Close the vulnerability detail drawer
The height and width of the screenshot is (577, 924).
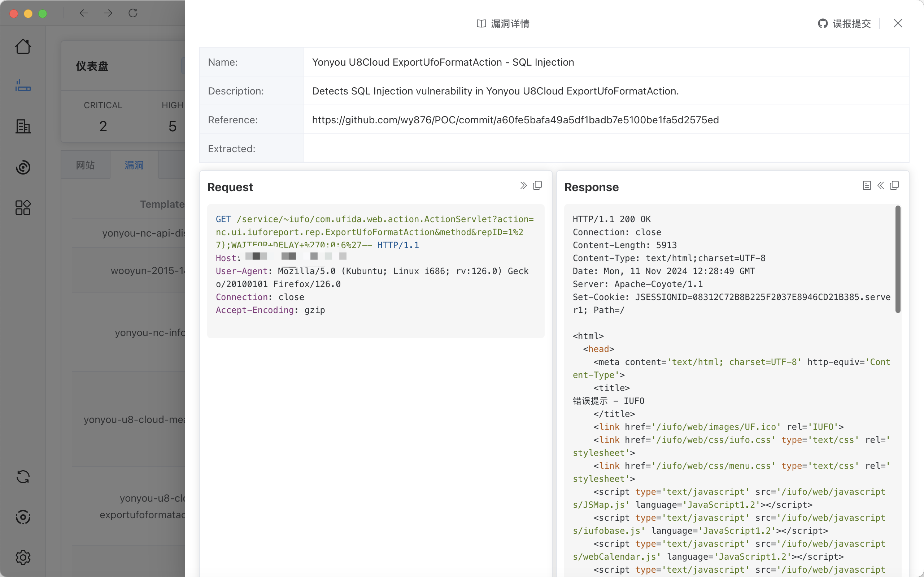coord(898,23)
